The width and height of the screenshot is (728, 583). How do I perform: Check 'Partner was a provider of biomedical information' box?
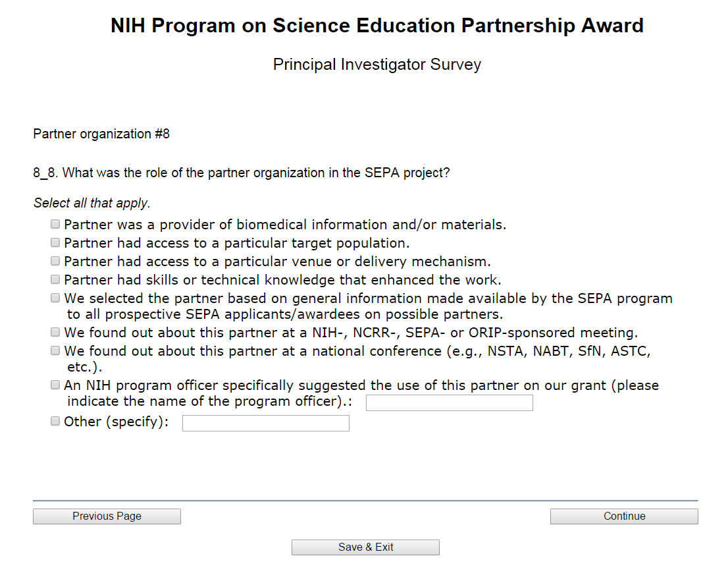point(55,225)
